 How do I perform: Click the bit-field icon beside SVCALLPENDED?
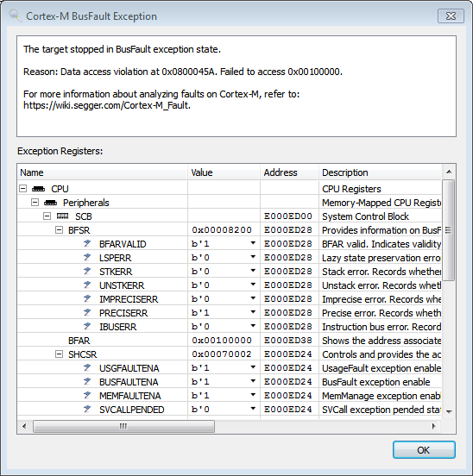(87, 410)
